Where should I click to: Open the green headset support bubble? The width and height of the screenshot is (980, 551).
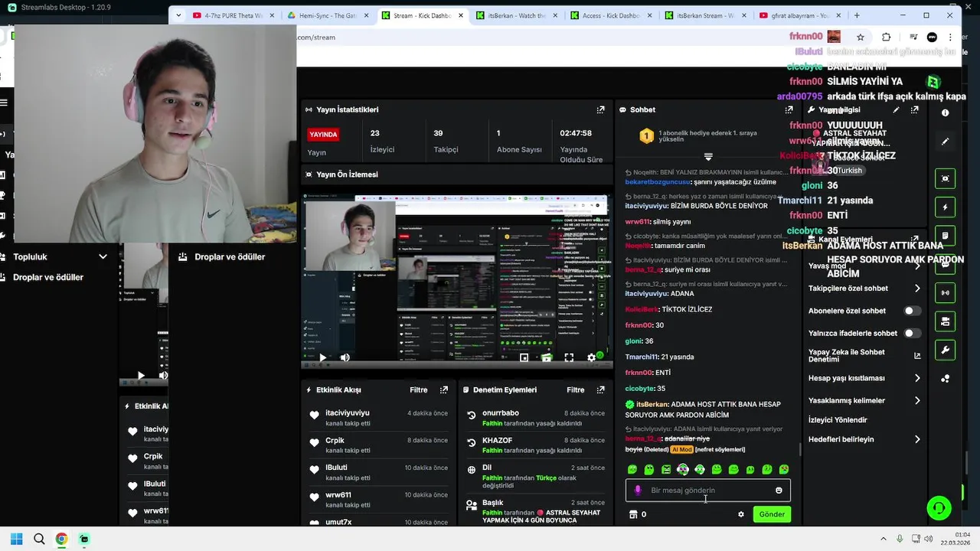pyautogui.click(x=939, y=508)
